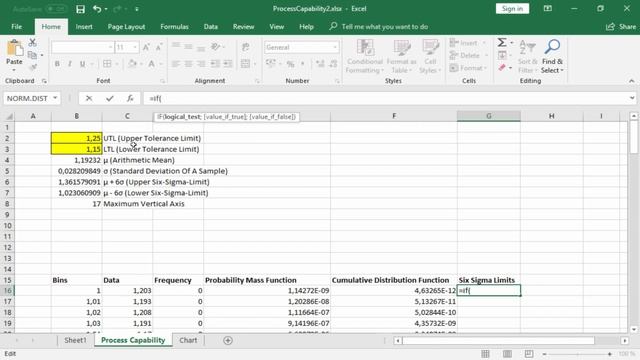
Task: Click Find & Select magnifier icon
Action: (x=552, y=47)
